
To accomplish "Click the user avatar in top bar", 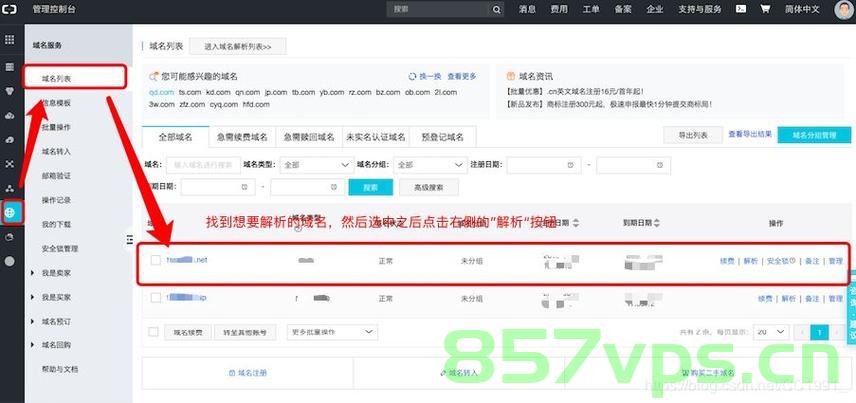I will pos(844,9).
